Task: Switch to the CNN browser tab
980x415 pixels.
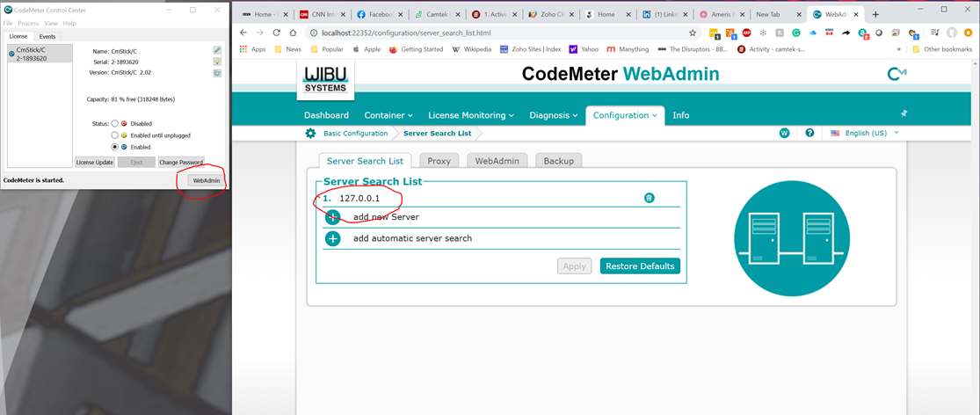Action: [322, 14]
